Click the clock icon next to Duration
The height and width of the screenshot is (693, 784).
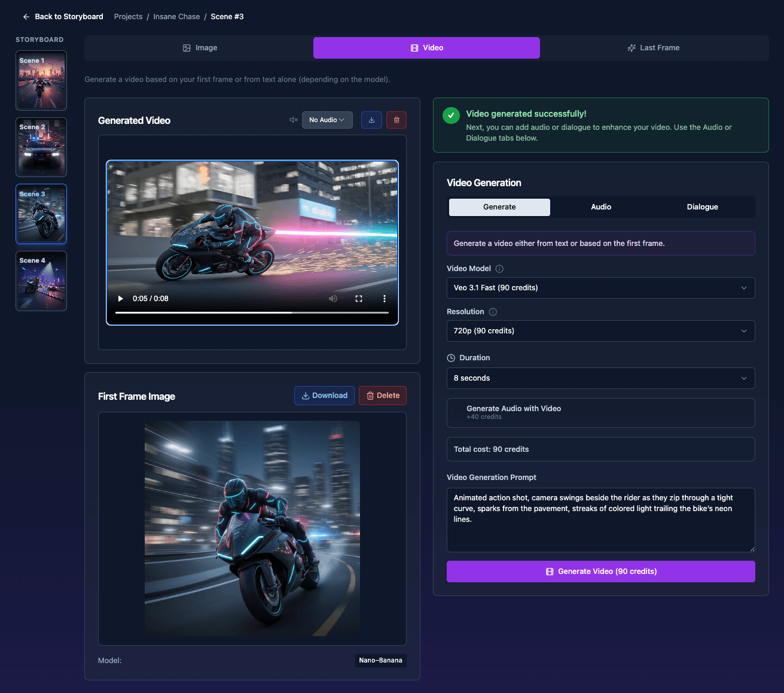[450, 357]
